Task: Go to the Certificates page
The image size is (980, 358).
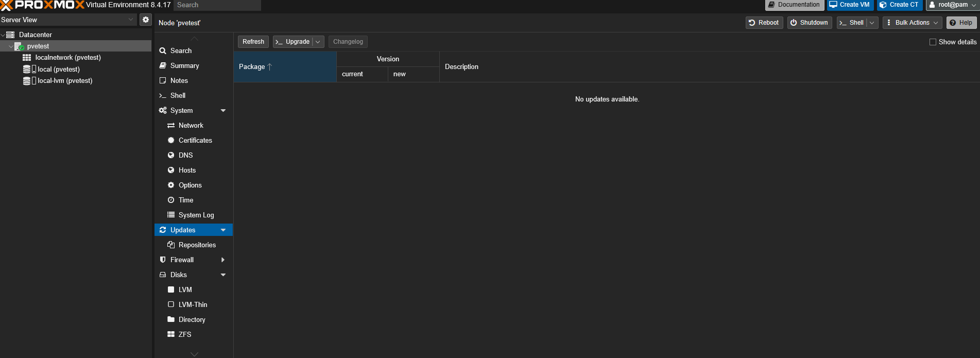Action: coord(195,141)
